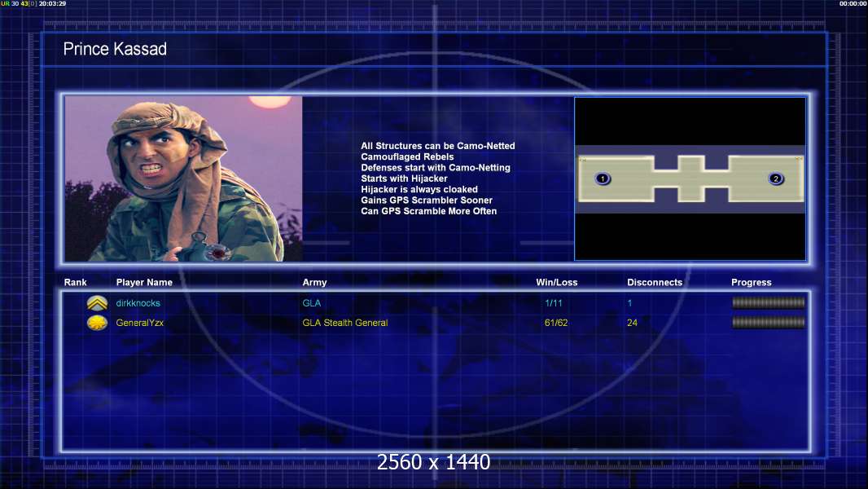Click 'All Structures can be Camo-Netted' text
This screenshot has height=489, width=868.
coord(438,146)
